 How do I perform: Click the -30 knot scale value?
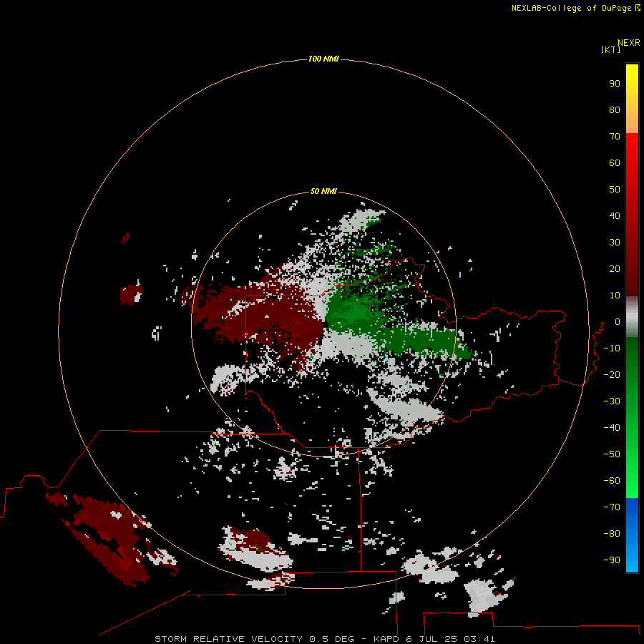(x=612, y=401)
